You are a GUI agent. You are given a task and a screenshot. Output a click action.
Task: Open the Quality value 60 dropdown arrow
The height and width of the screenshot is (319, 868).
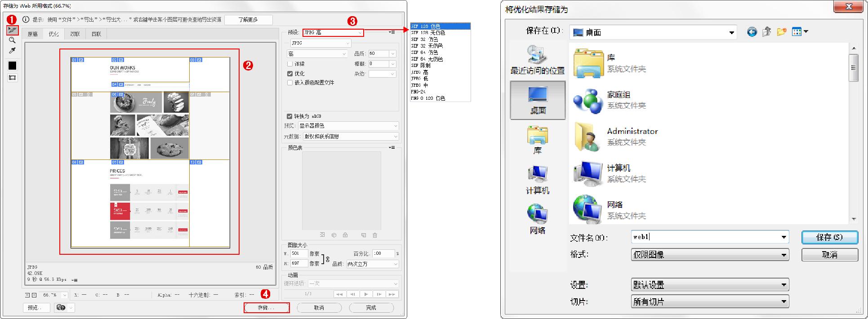point(393,54)
